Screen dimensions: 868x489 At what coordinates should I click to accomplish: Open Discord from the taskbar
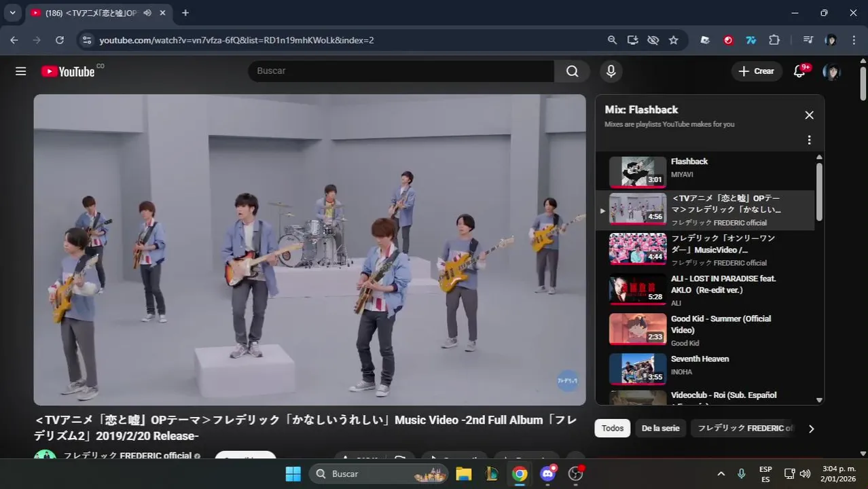coord(547,473)
